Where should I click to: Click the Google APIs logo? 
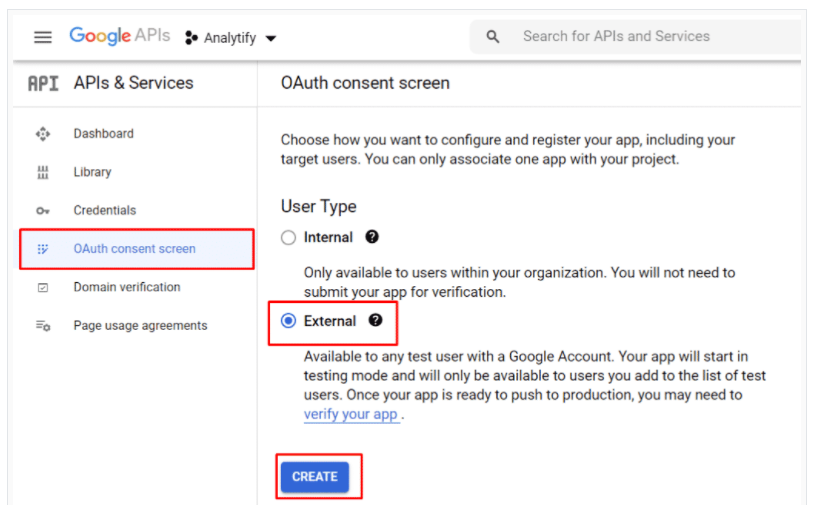(x=120, y=36)
